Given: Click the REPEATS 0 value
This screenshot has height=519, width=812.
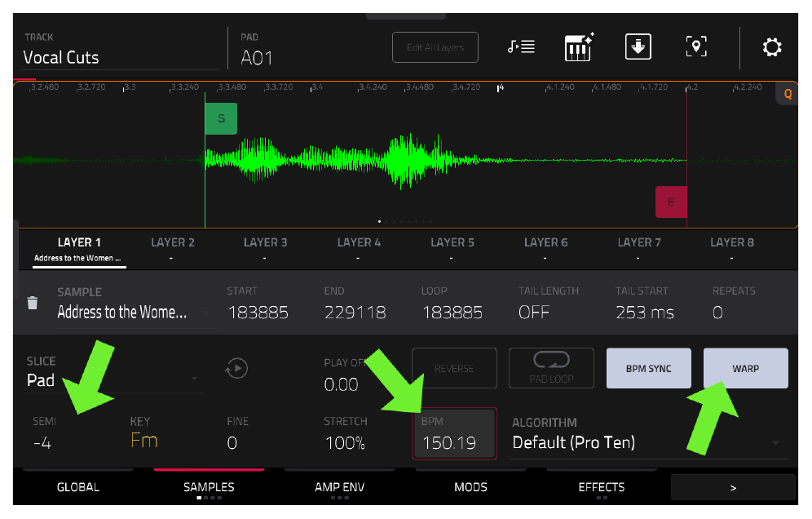Looking at the screenshot, I should click(x=717, y=313).
